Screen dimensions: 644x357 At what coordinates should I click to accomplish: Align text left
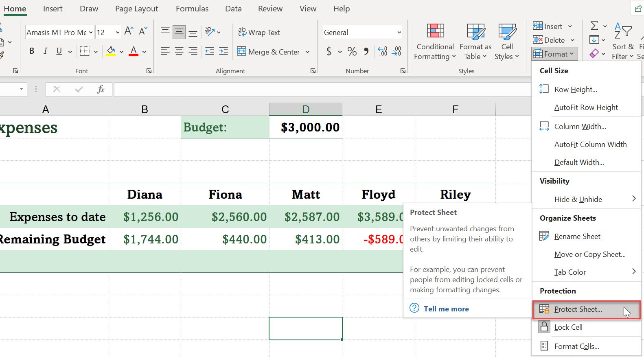pos(165,51)
